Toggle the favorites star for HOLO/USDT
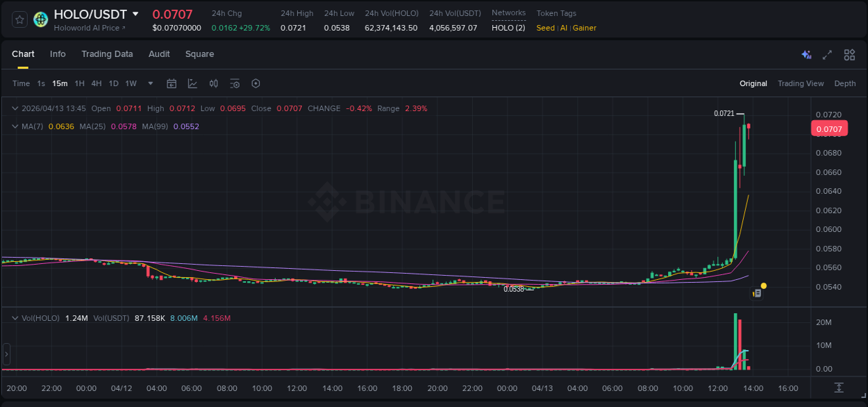 [19, 19]
